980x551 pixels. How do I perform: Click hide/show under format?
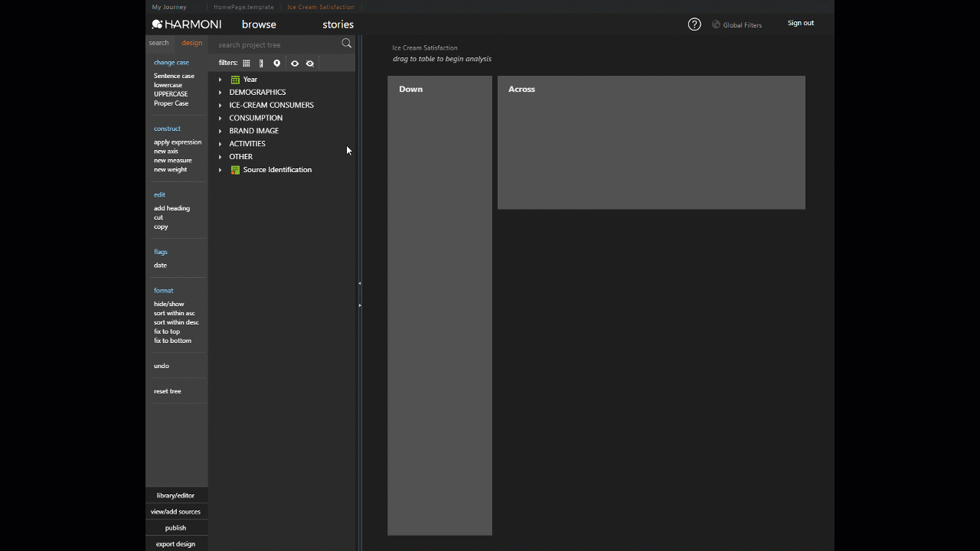[x=169, y=304]
